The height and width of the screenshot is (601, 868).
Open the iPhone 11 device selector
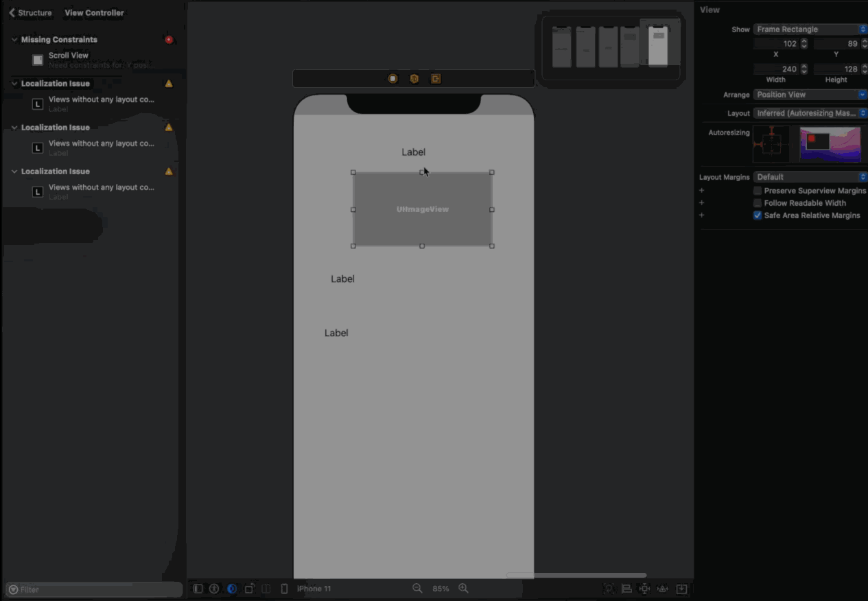(314, 589)
